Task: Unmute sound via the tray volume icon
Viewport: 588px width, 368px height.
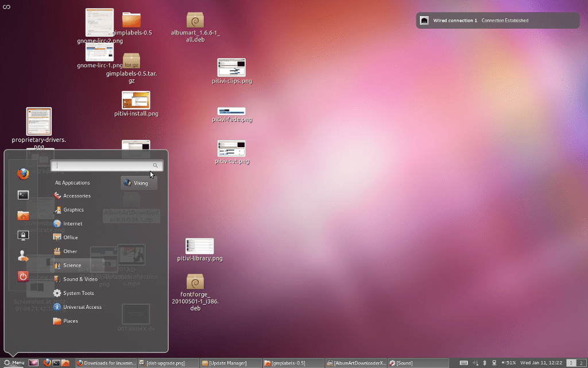Action: [x=475, y=362]
